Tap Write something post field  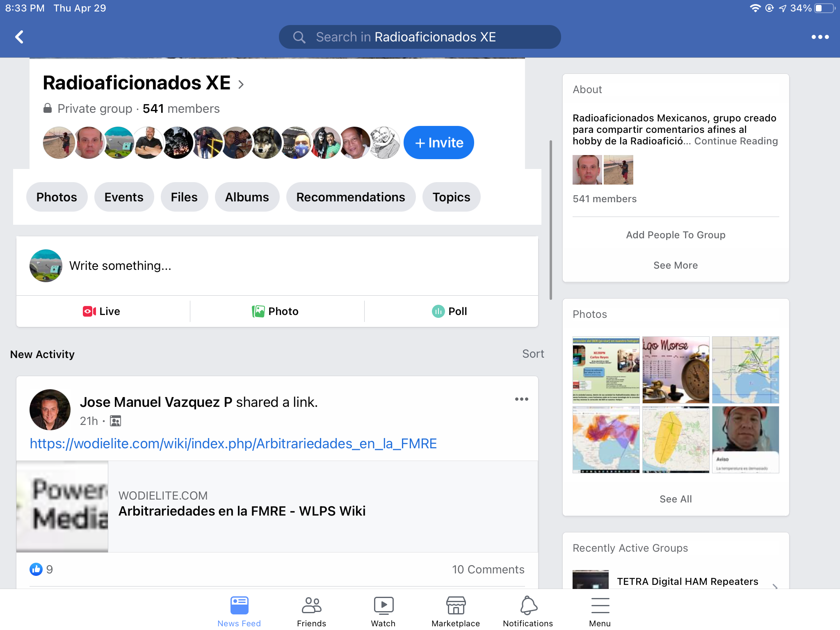point(277,266)
